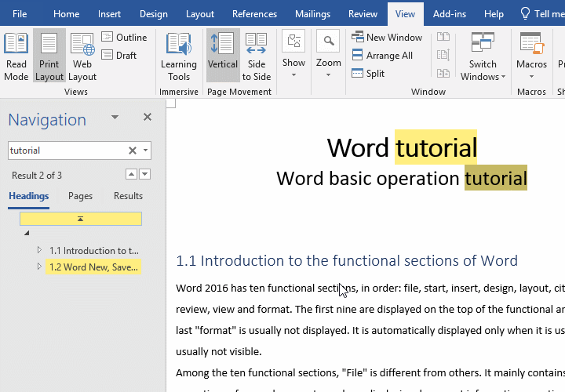The width and height of the screenshot is (565, 392).
Task: Switch to Web Layout view
Action: (x=82, y=56)
